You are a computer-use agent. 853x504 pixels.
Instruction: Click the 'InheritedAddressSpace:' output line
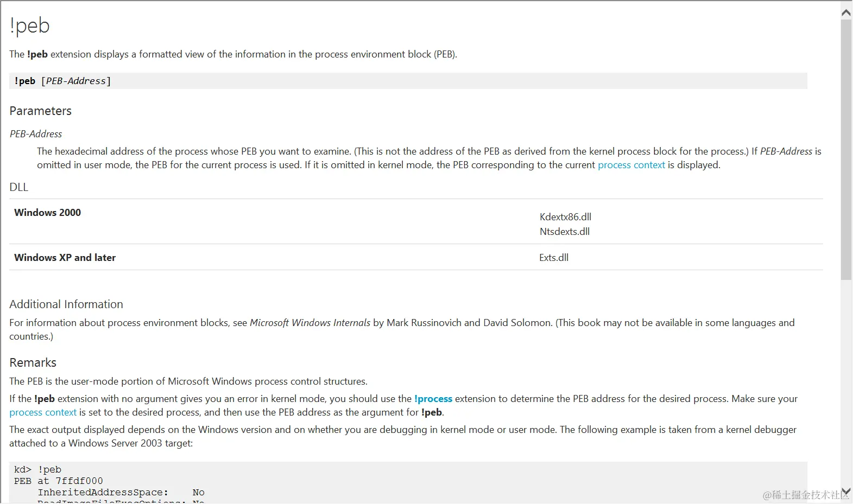121,493
